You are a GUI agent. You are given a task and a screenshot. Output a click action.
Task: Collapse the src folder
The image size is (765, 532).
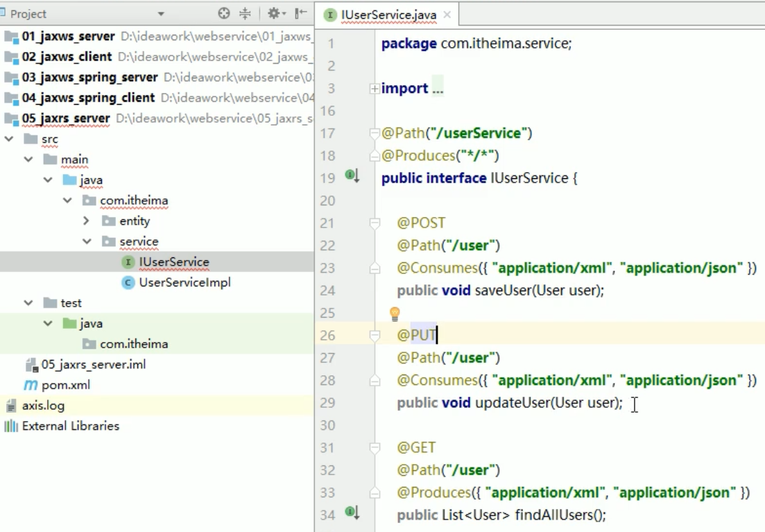pyautogui.click(x=9, y=139)
